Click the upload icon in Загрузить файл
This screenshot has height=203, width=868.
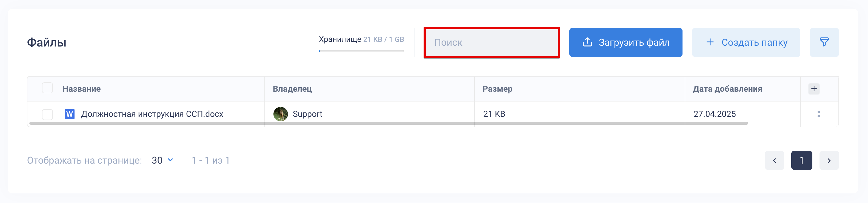(x=587, y=42)
